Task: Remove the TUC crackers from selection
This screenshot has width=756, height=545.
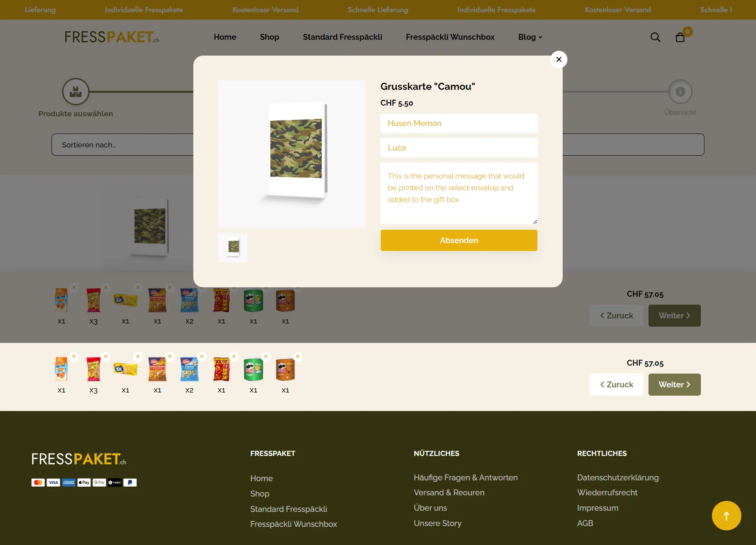Action: pos(138,356)
